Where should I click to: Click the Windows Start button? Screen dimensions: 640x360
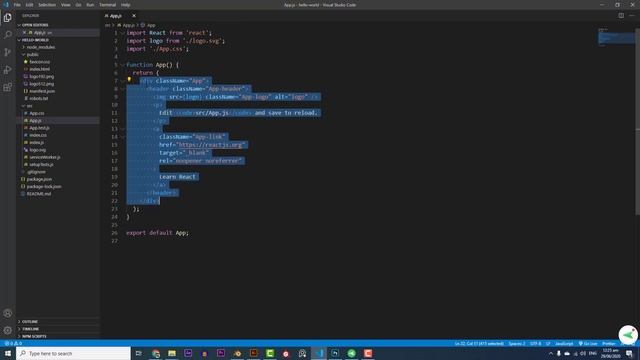coord(8,353)
